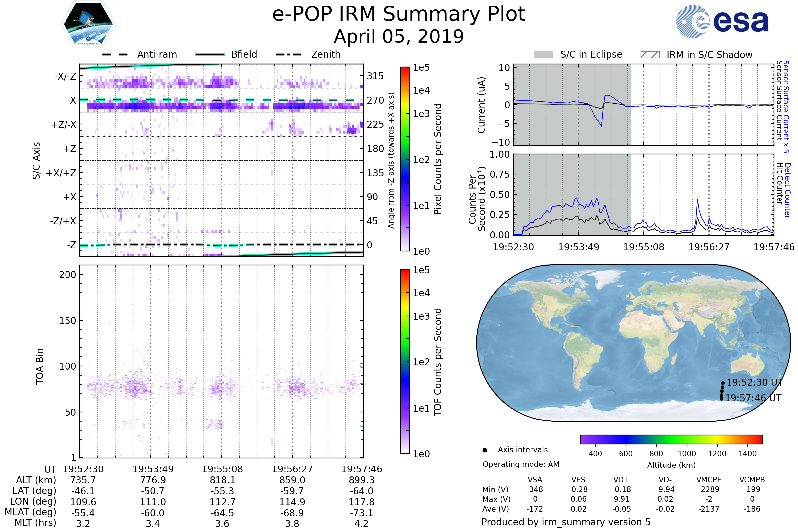Click the 19:57:46 UT map track label
This screenshot has height=532, width=798.
click(x=753, y=398)
